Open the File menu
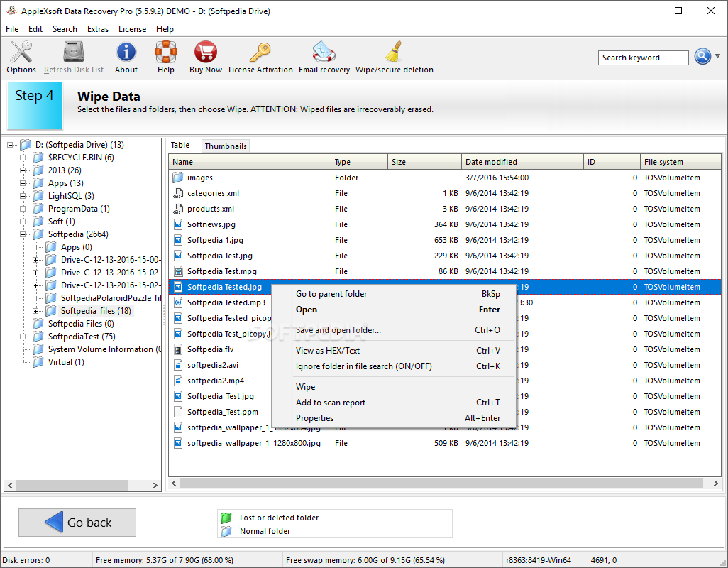 [x=12, y=29]
